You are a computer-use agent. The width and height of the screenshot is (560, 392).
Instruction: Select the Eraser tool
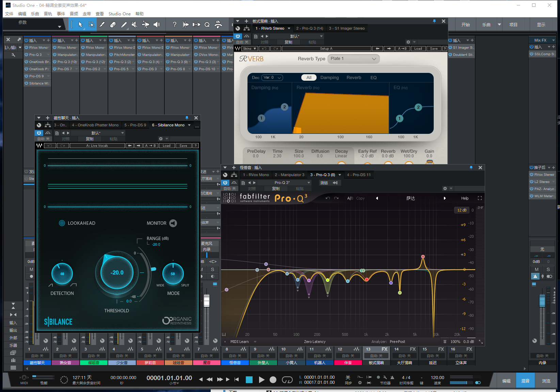(113, 24)
